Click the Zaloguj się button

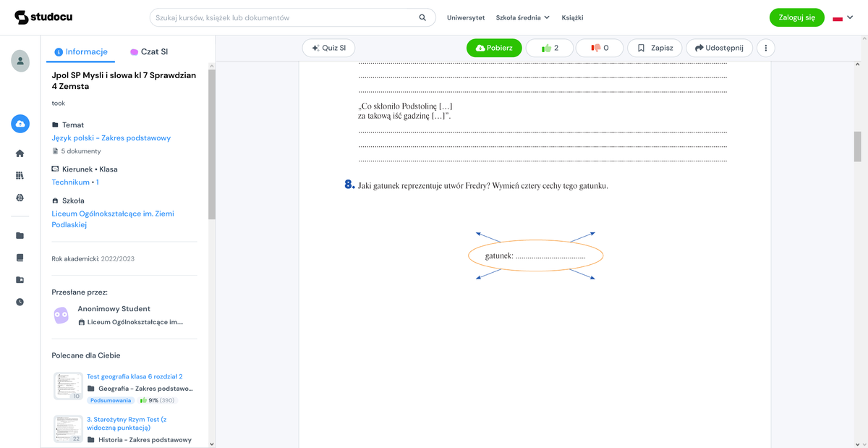click(797, 17)
